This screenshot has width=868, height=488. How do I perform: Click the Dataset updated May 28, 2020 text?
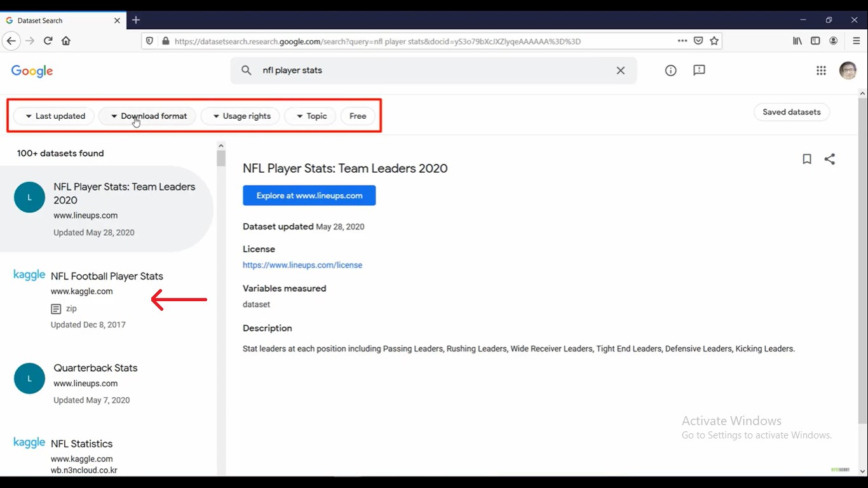(x=304, y=227)
